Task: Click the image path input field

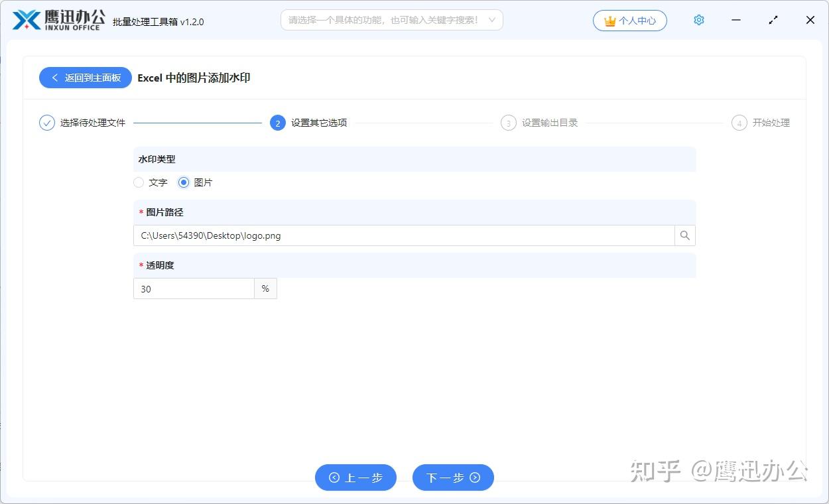Action: 404,235
